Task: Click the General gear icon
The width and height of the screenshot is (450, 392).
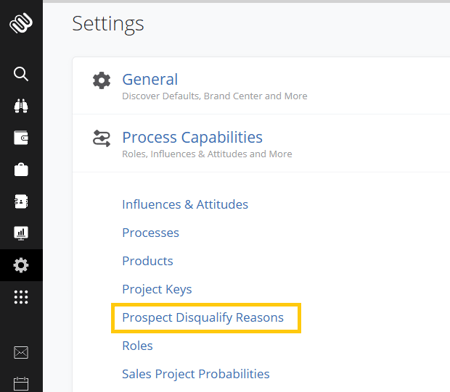Action: [102, 80]
